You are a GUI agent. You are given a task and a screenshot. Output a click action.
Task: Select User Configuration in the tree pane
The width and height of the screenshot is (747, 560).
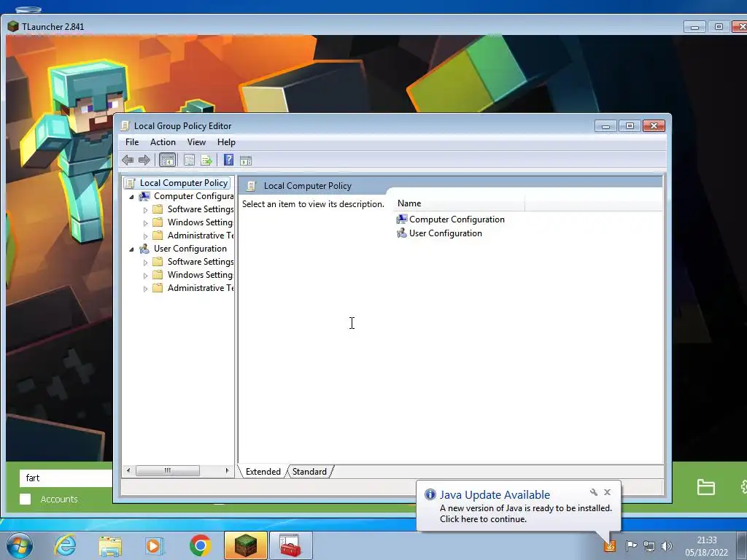coord(190,249)
